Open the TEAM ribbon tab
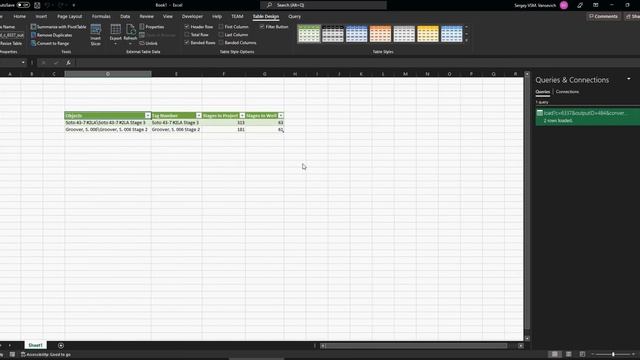 237,16
